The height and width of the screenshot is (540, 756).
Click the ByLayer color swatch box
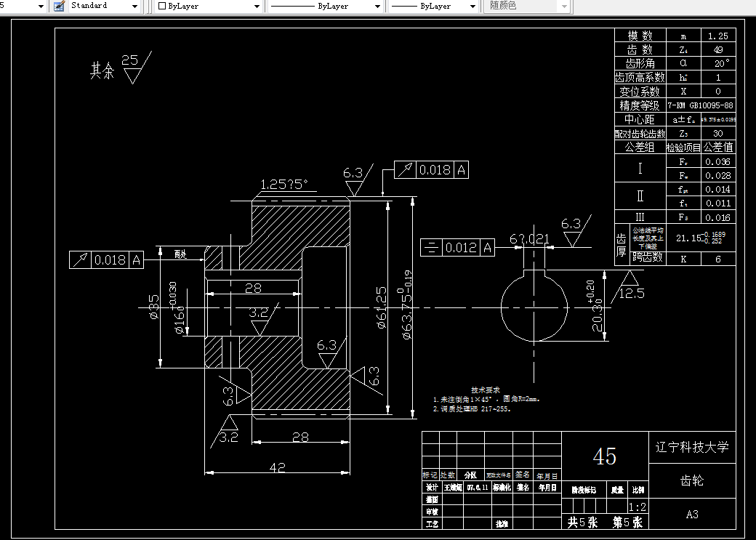pos(162,7)
